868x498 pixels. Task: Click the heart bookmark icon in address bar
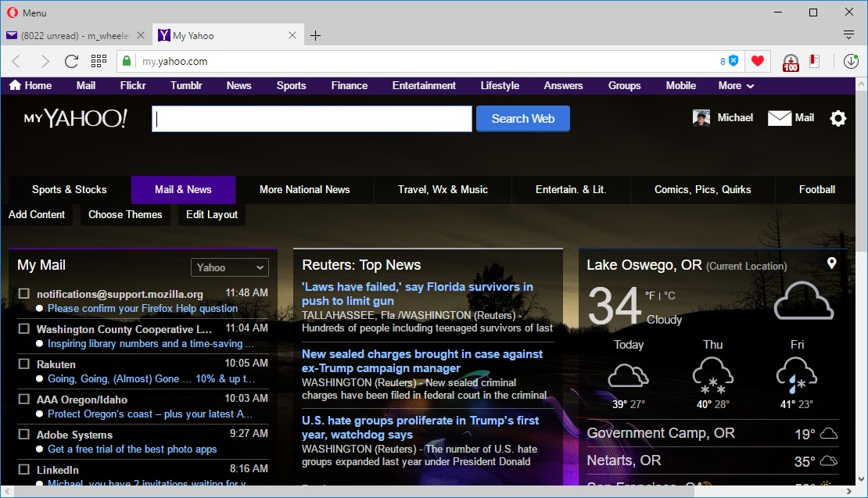[x=757, y=62]
